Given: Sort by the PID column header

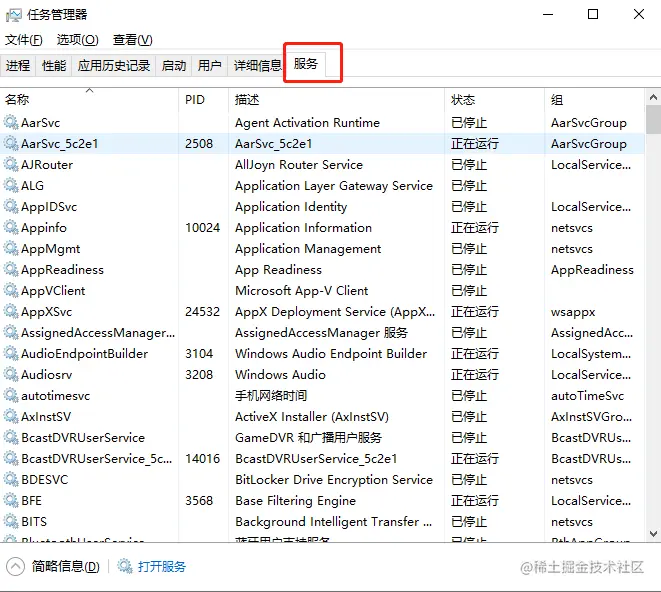Looking at the screenshot, I should pos(203,100).
